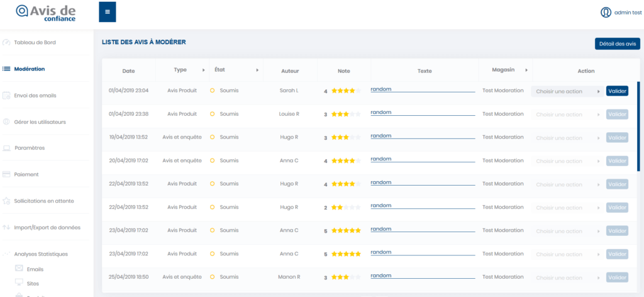Click the Sollicitations en attente star icon
The width and height of the screenshot is (644, 297).
[6, 201]
